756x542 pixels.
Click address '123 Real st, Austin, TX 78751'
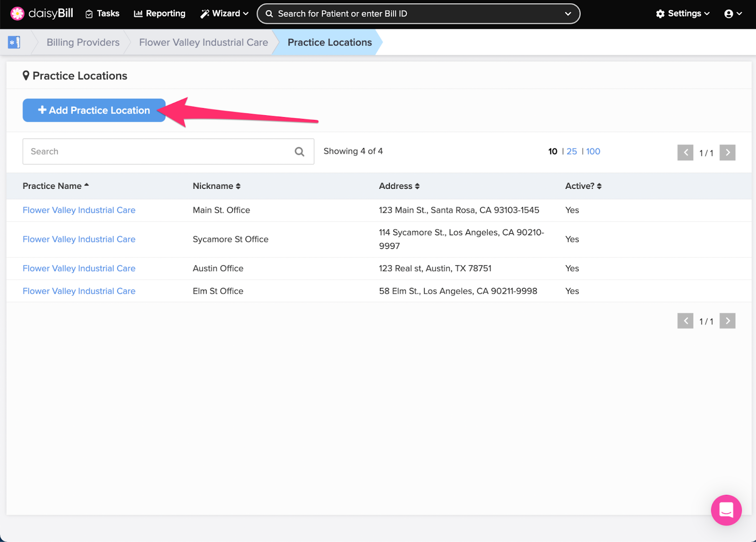(435, 269)
